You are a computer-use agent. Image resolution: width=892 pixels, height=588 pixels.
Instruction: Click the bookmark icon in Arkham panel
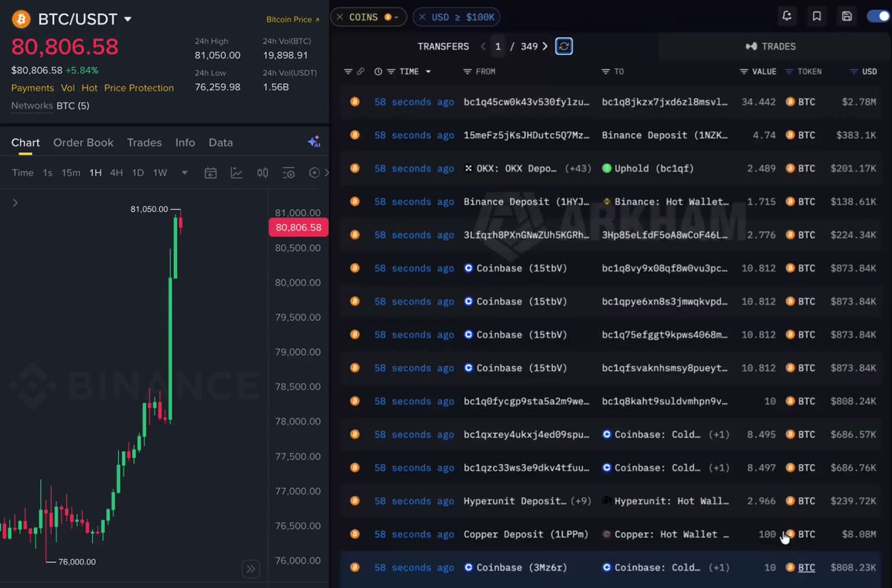pyautogui.click(x=817, y=16)
